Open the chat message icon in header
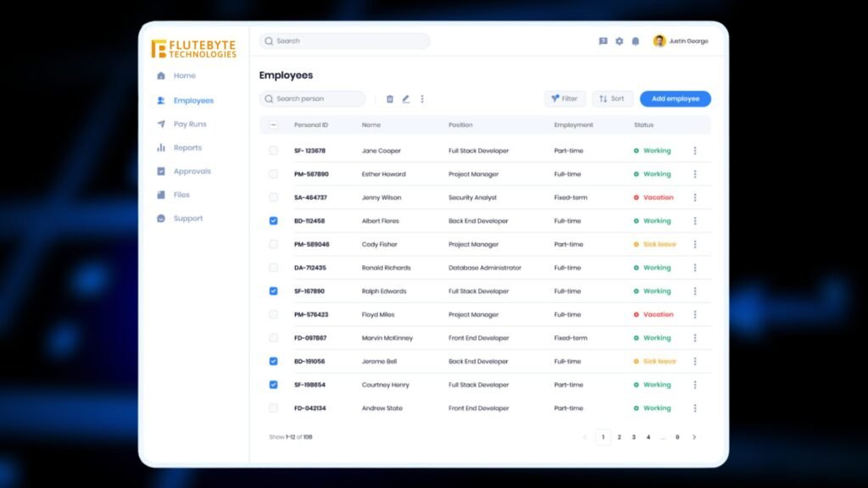 click(603, 42)
